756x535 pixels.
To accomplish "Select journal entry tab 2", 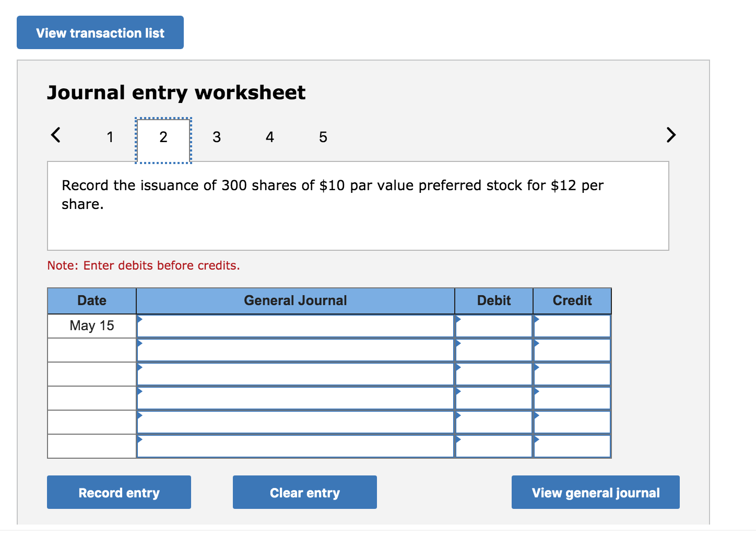I will [163, 140].
